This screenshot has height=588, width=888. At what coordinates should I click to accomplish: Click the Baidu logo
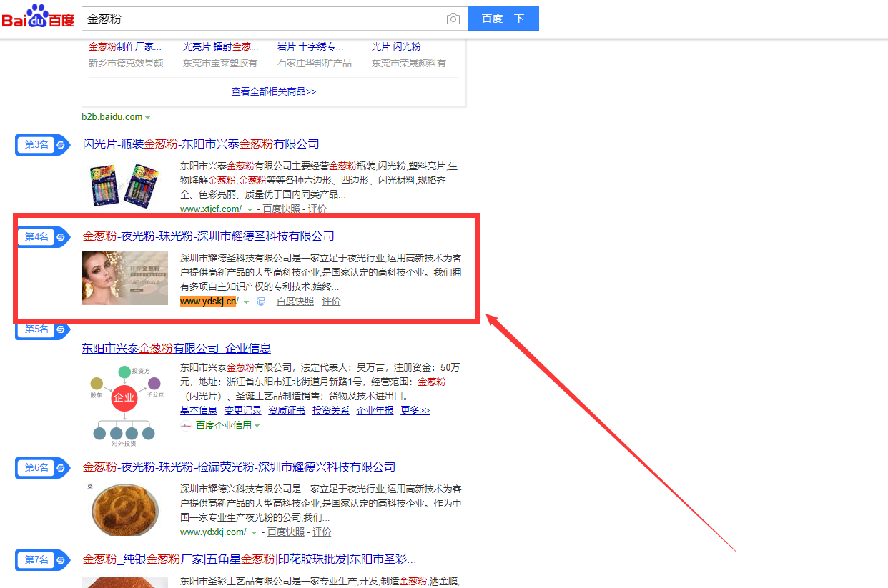[39, 17]
